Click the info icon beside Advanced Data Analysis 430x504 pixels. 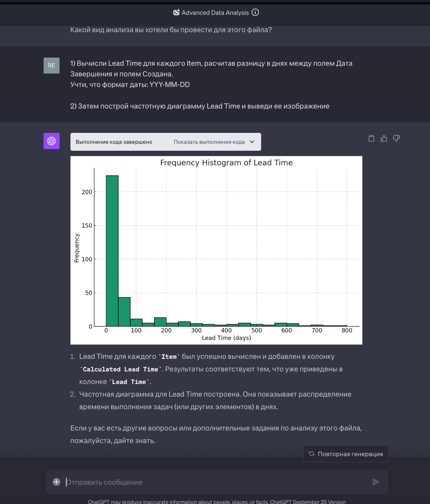255,13
